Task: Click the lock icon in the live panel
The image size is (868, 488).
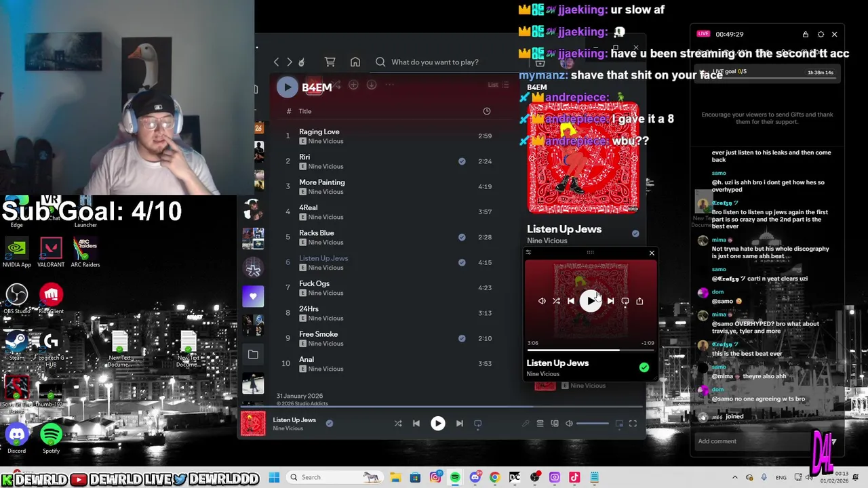Action: pyautogui.click(x=806, y=35)
